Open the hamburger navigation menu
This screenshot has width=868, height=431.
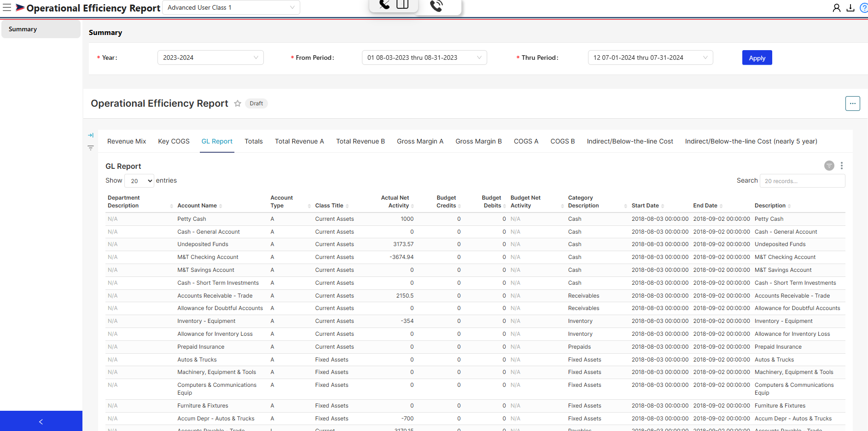[7, 7]
